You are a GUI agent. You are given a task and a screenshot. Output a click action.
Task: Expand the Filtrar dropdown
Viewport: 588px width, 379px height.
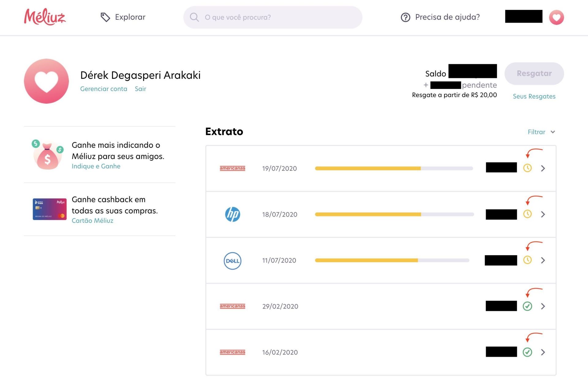coord(541,132)
